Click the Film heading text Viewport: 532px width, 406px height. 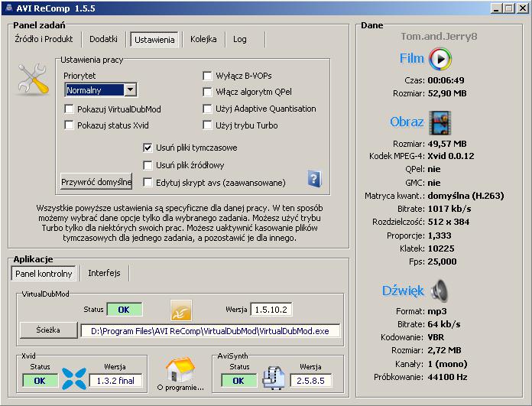click(412, 58)
